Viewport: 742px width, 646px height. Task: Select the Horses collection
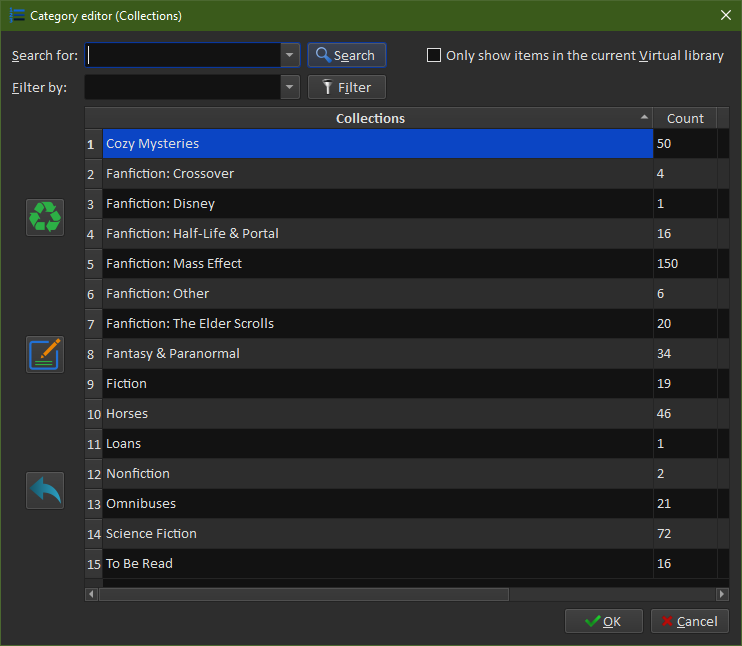click(378, 414)
